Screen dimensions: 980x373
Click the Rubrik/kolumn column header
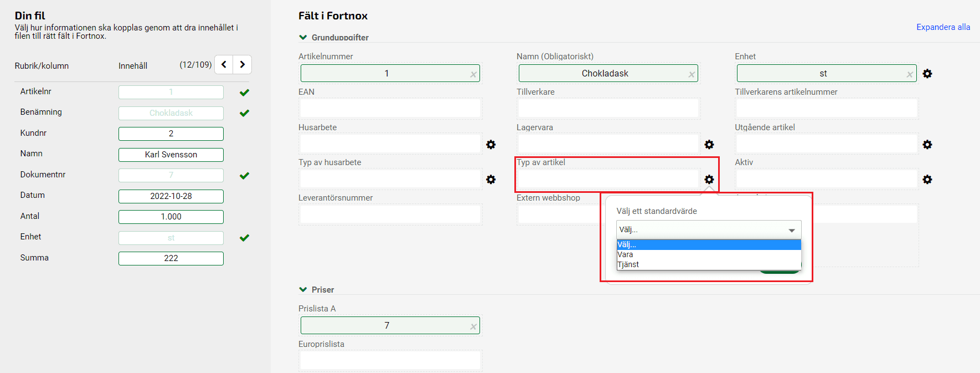pyautogui.click(x=42, y=66)
